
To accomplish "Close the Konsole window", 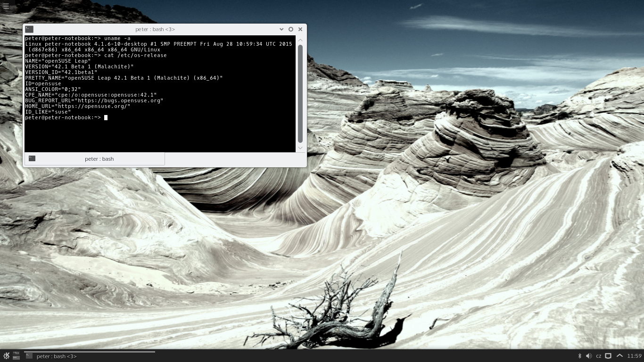I will point(300,29).
